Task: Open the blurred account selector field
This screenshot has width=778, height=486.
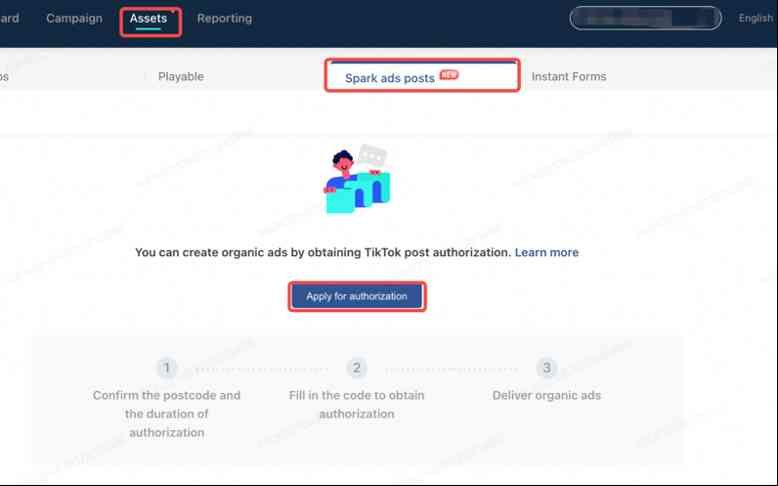Action: (645, 18)
